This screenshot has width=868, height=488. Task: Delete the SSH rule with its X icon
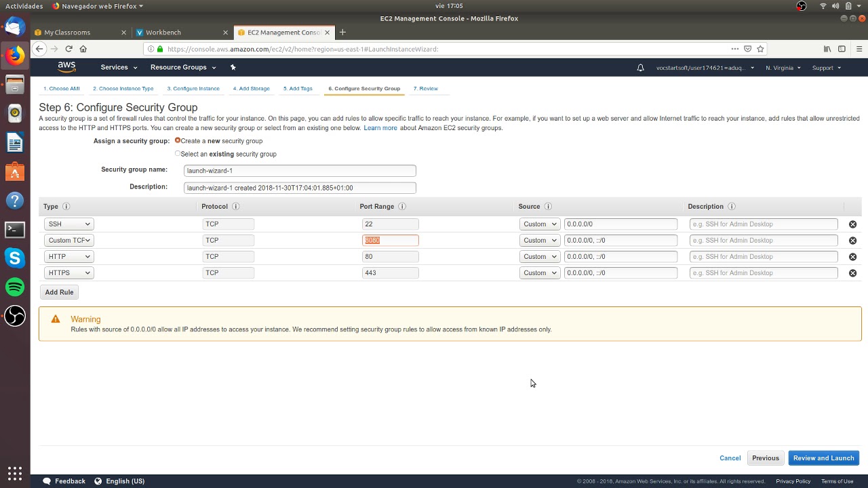(852, 224)
